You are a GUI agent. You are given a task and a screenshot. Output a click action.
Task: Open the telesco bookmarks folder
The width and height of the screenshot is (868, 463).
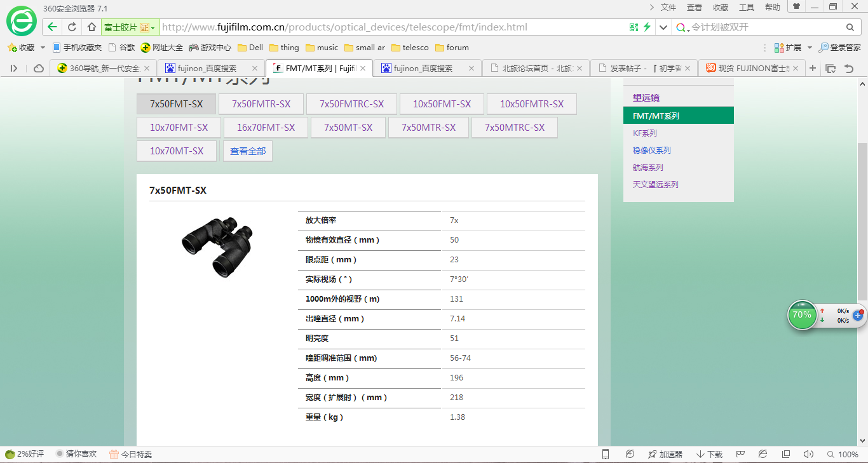pyautogui.click(x=410, y=48)
